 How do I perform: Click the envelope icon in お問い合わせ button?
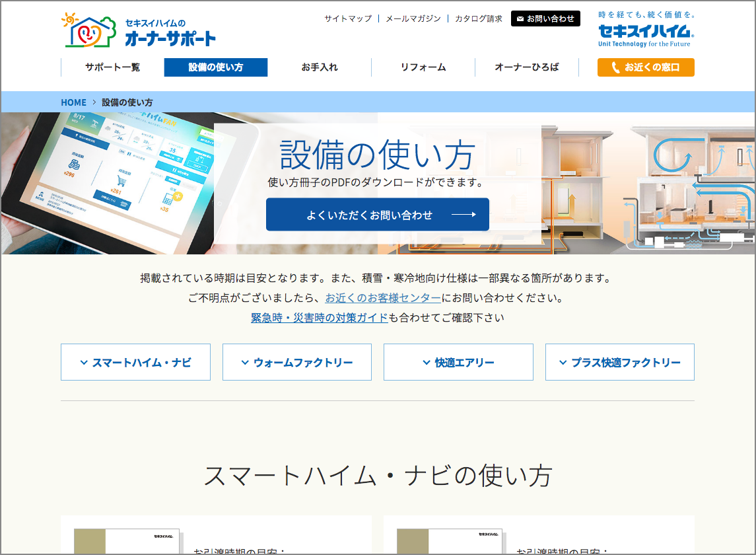click(520, 18)
